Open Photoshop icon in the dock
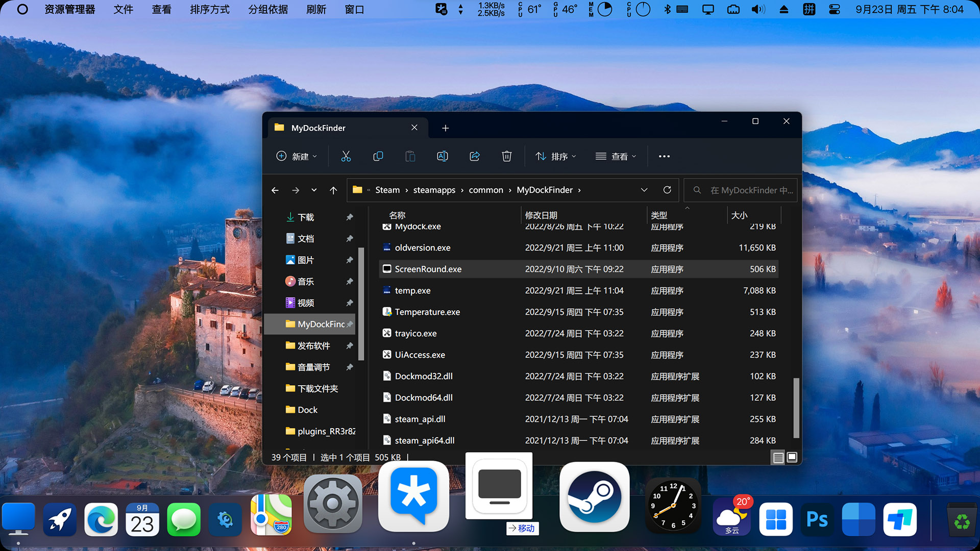This screenshot has width=980, height=551. tap(817, 519)
